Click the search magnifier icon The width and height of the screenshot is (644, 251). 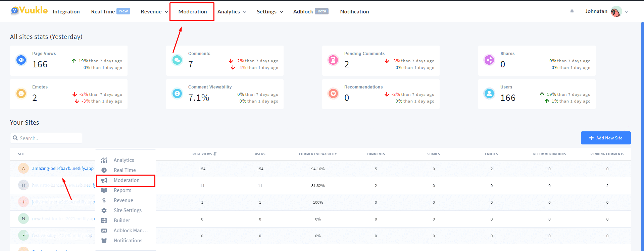click(x=15, y=138)
